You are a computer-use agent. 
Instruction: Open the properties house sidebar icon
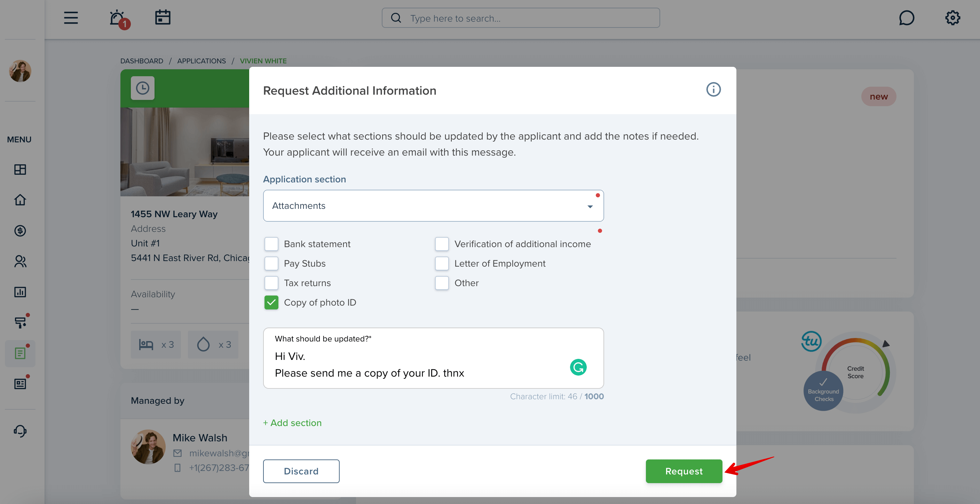tap(20, 200)
